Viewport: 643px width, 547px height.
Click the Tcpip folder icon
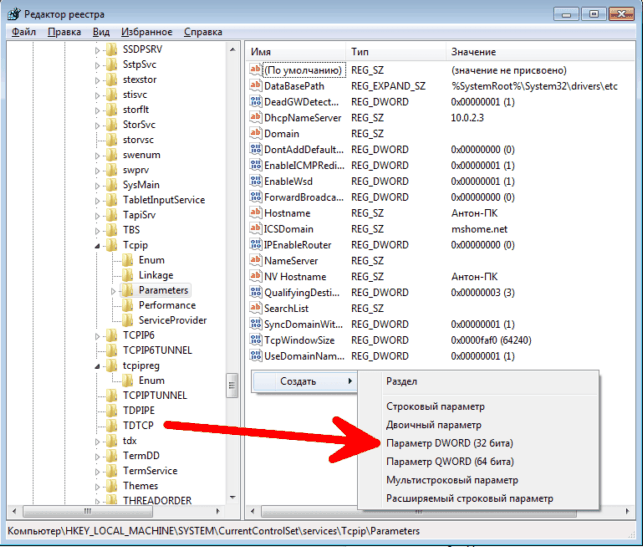point(112,245)
